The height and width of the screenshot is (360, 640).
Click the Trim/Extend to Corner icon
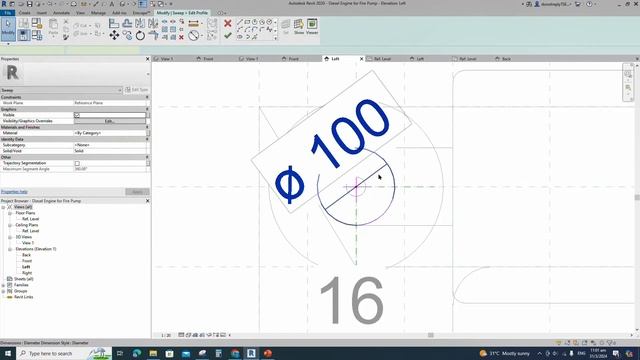pyautogui.click(x=153, y=36)
